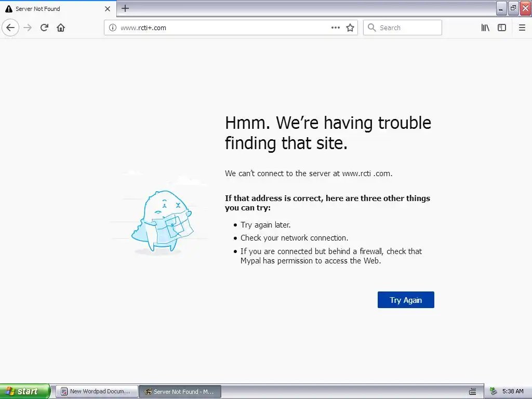Minimize the browser window

[x=501, y=8]
